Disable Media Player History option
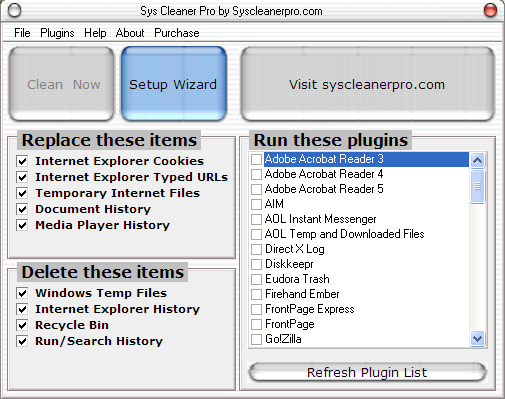Screen dimensions: 505x399 pyautogui.click(x=22, y=225)
